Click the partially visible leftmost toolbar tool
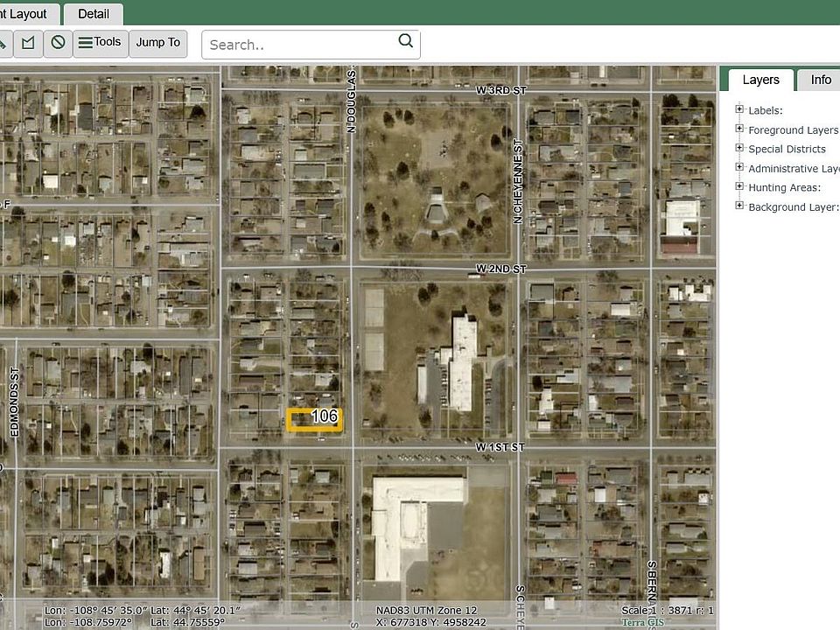The image size is (840, 630). click(4, 43)
